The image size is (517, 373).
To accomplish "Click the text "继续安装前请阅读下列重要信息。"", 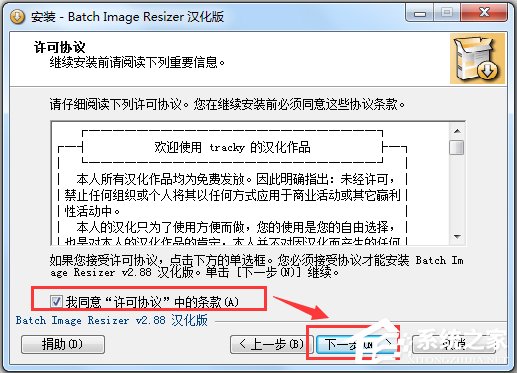I will tap(138, 62).
